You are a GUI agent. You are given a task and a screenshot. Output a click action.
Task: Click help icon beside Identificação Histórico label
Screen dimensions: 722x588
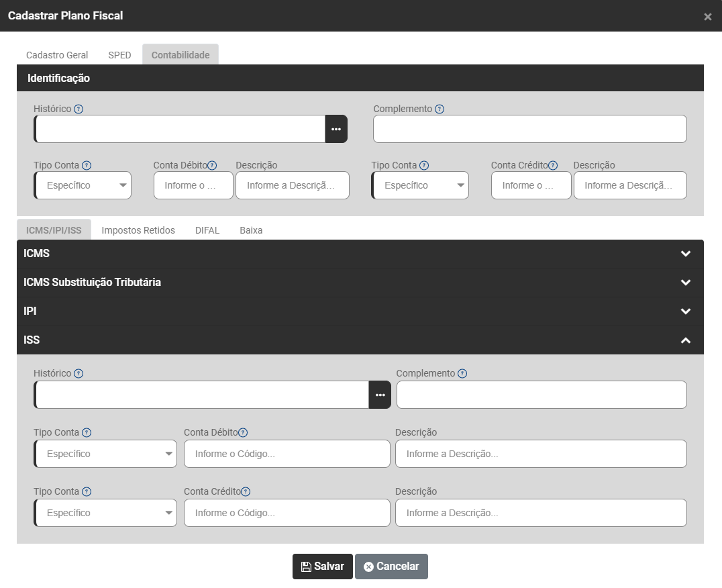tap(79, 109)
